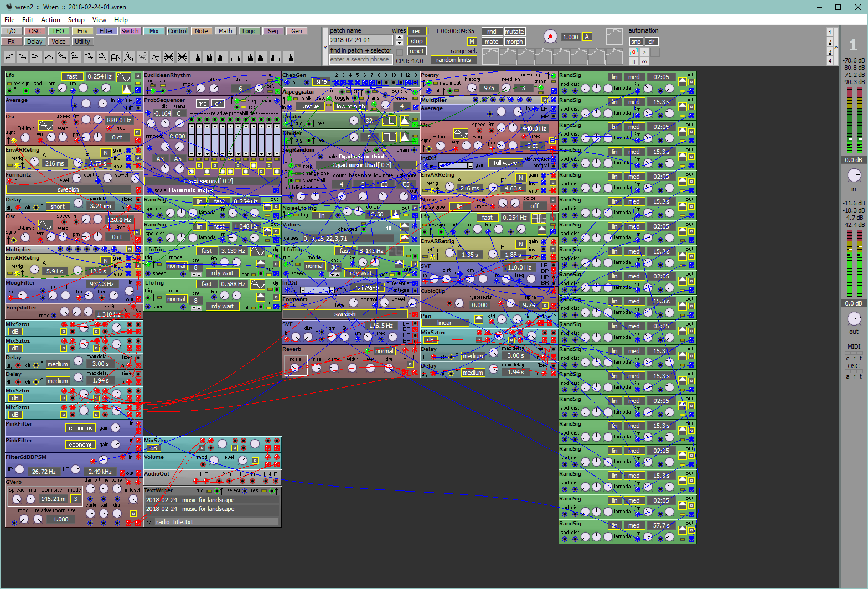Add the last bar-graph filter bank icon
Viewport: 868px width, 589px height.
coord(288,56)
